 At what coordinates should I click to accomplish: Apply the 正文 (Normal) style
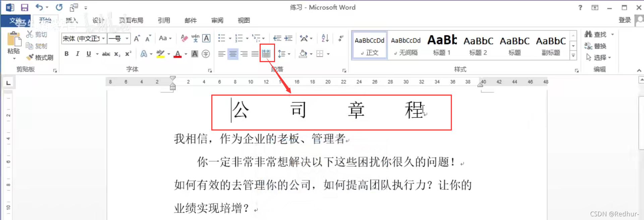pos(370,46)
